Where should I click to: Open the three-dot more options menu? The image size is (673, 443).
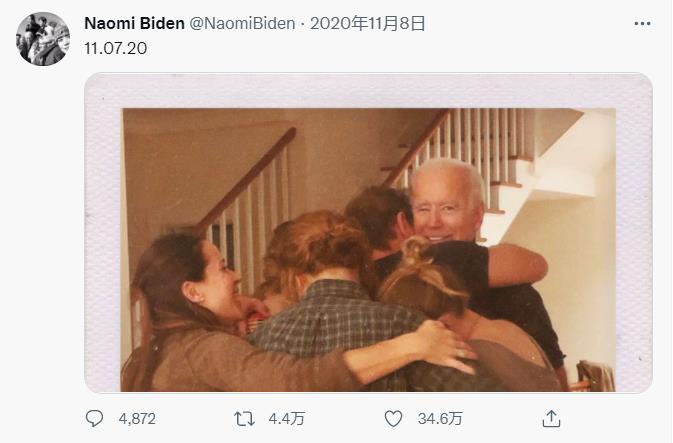pos(642,24)
